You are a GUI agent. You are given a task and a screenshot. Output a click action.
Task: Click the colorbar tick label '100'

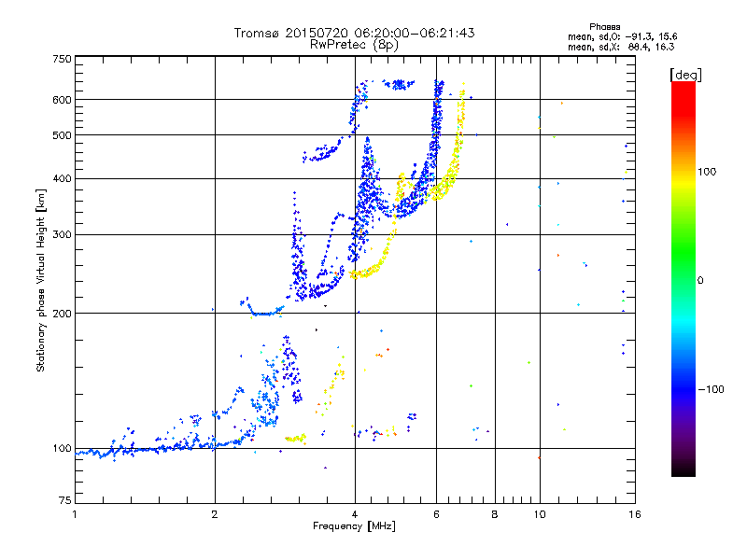pyautogui.click(x=707, y=172)
